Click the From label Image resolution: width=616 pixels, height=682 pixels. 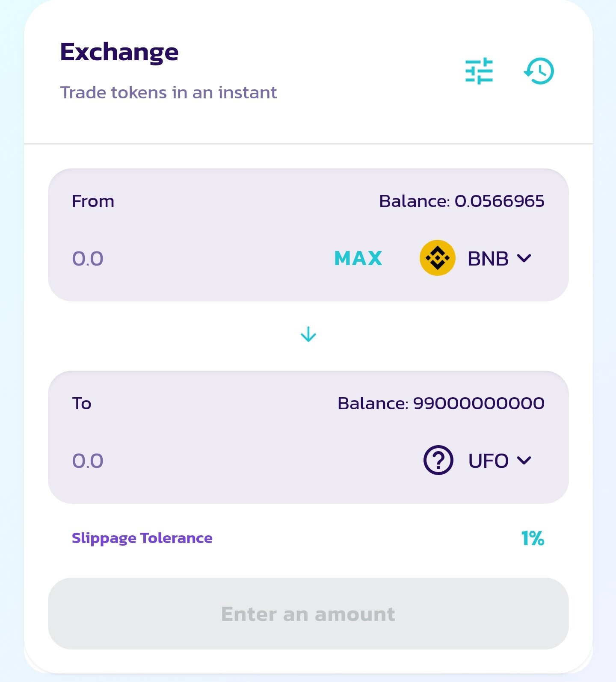(93, 201)
